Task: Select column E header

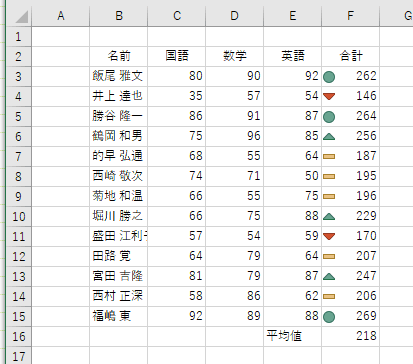Action: point(293,16)
